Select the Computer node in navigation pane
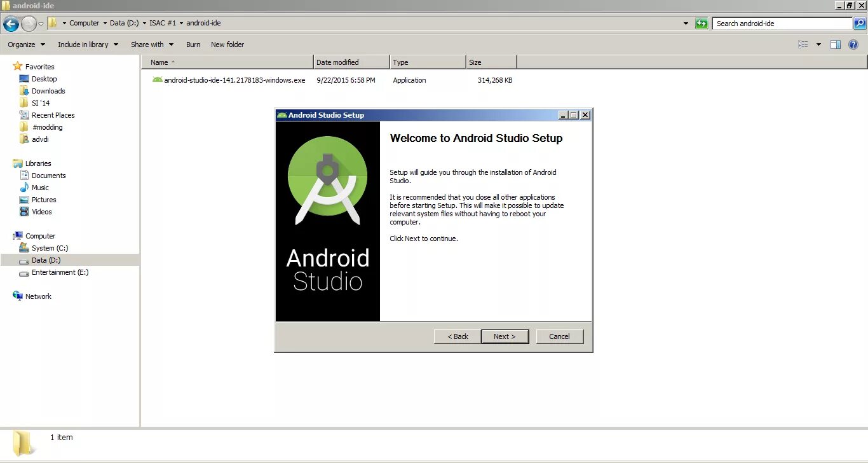This screenshot has height=463, width=868. (40, 236)
